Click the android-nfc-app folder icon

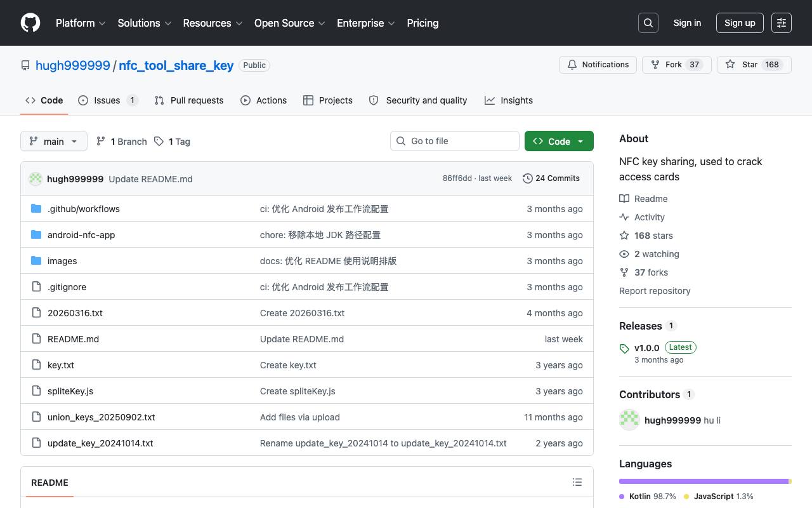36,235
